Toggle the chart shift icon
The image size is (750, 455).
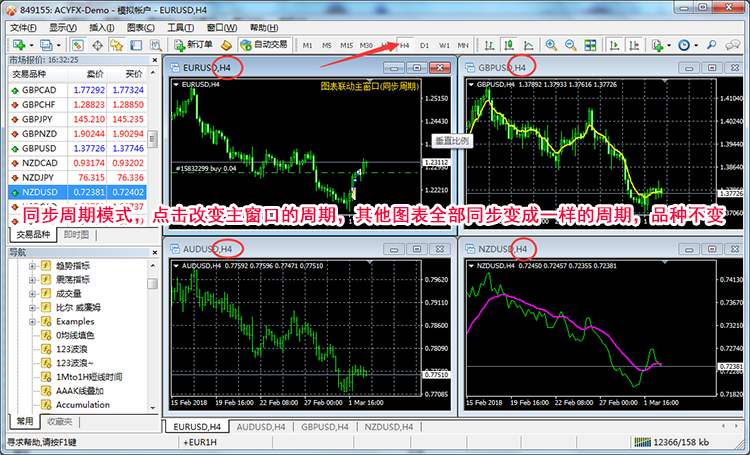634,45
